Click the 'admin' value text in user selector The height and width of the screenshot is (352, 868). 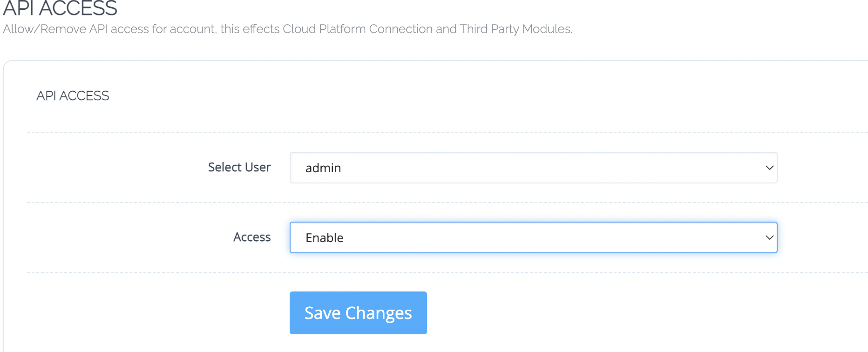point(323,168)
